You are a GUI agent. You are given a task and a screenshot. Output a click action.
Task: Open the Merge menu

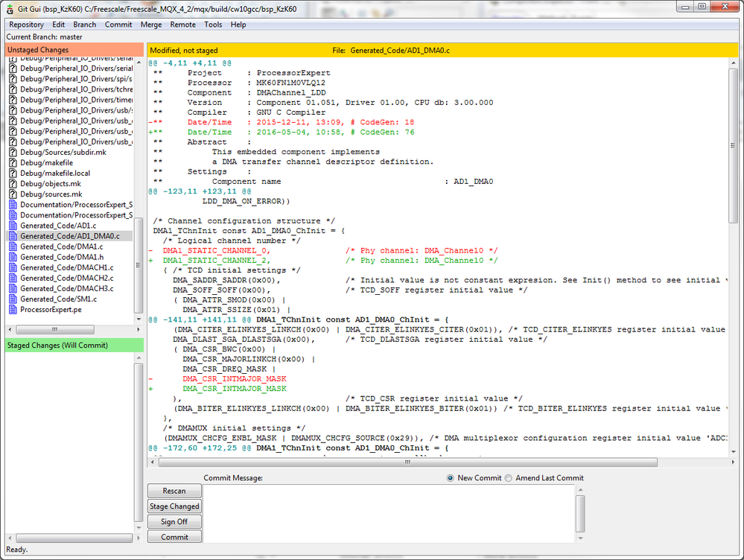pos(151,25)
